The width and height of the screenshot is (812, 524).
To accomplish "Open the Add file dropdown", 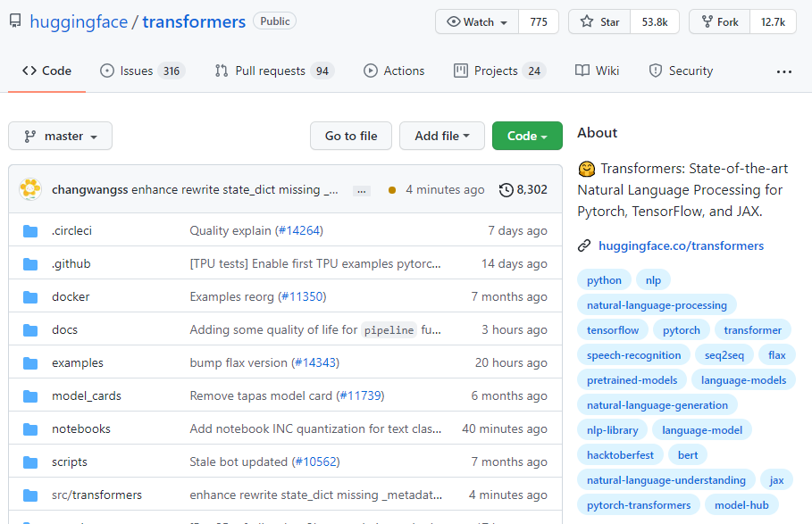I will click(x=442, y=136).
